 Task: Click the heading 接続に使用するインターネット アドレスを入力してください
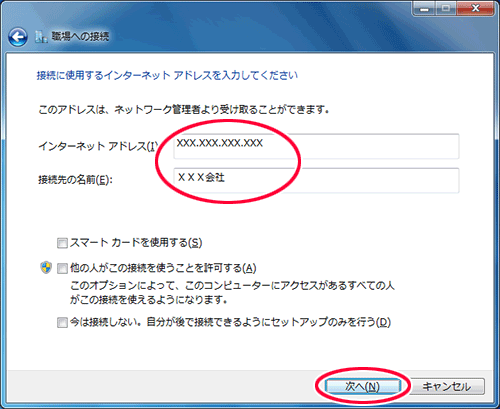click(x=167, y=75)
